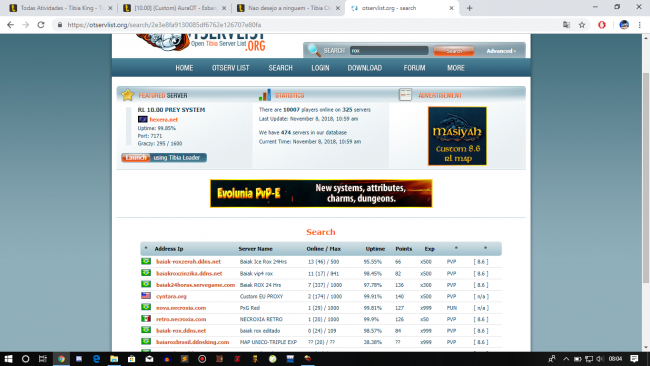The image size is (650, 366).
Task: Open the translate page icon in address bar
Action: (566, 25)
